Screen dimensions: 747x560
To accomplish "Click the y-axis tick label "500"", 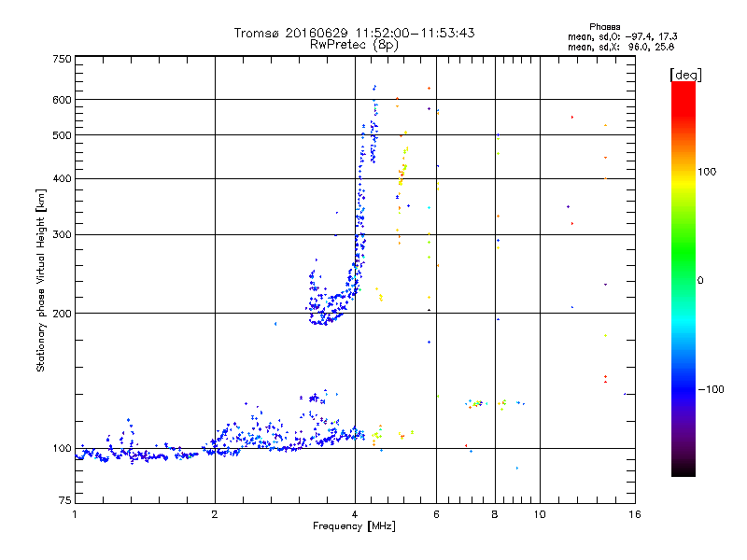I will point(62,135).
